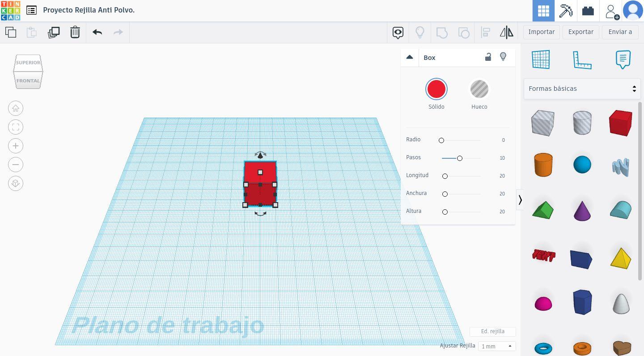Click the Box rotation handle arrow

click(x=260, y=214)
